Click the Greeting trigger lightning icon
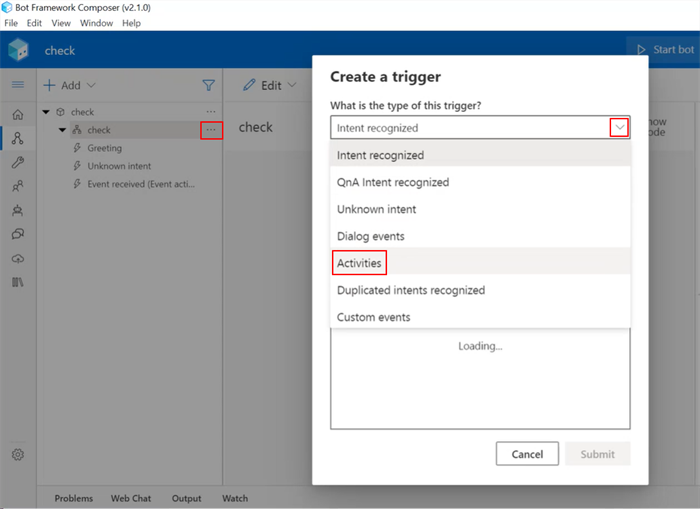Image resolution: width=700 pixels, height=509 pixels. coord(77,148)
